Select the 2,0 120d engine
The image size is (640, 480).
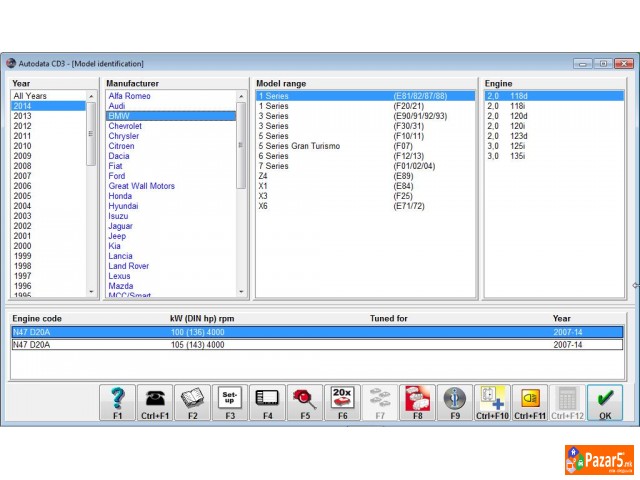(554, 116)
